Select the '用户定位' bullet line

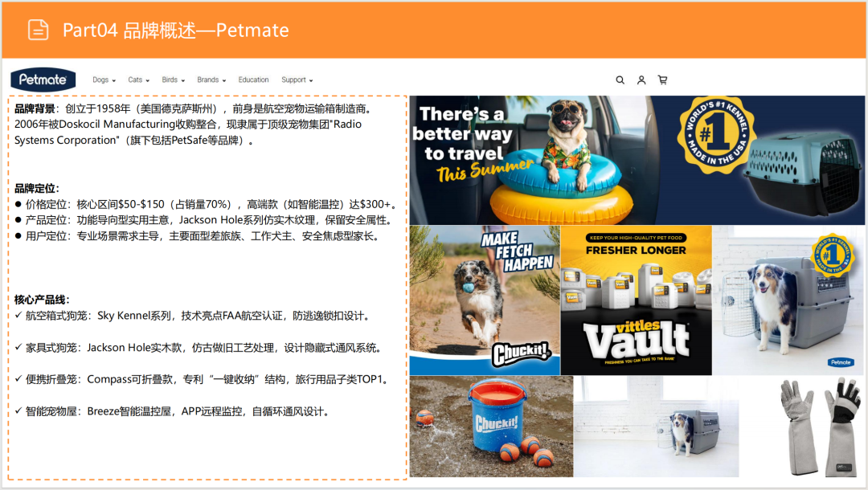pyautogui.click(x=199, y=236)
